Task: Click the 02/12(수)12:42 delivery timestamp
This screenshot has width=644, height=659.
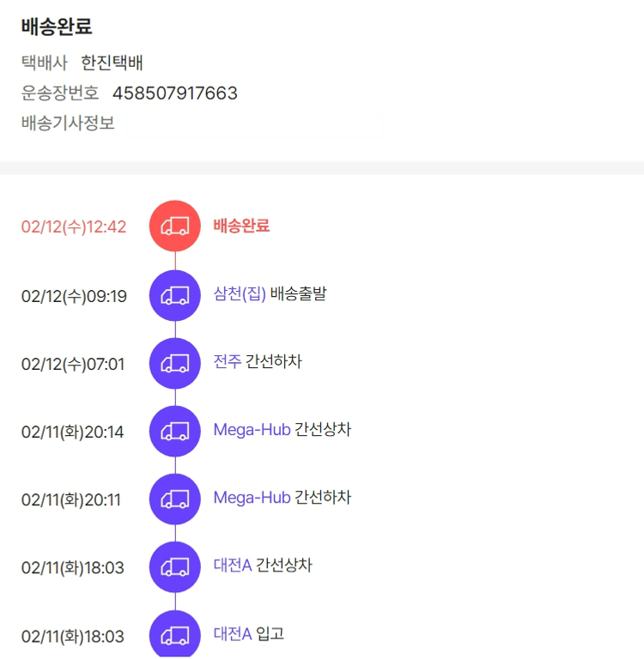Action: click(x=74, y=227)
